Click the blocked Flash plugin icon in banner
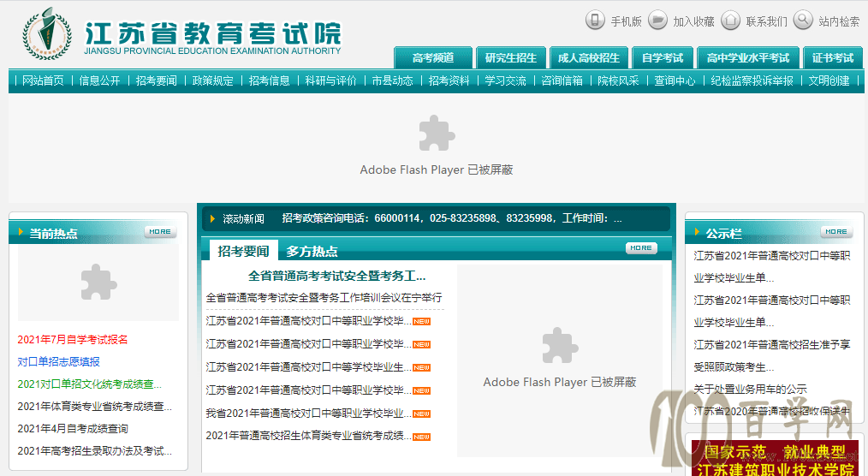 tap(437, 133)
